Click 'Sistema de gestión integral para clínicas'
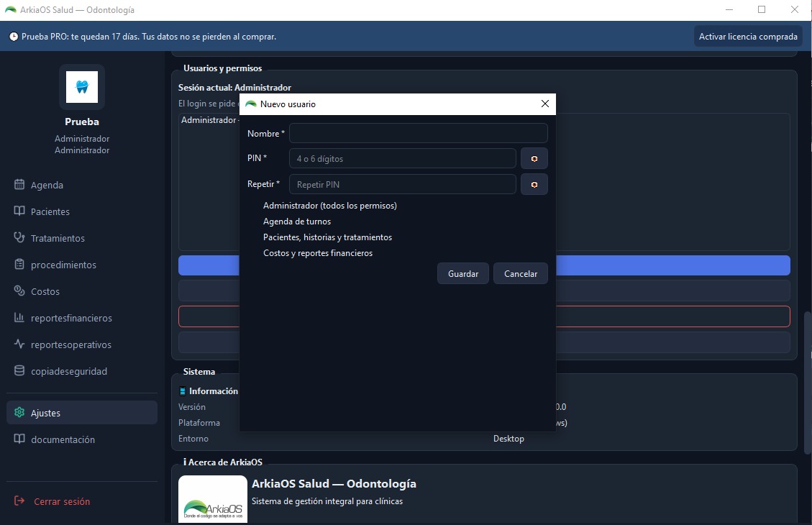The height and width of the screenshot is (525, 812). click(x=327, y=501)
